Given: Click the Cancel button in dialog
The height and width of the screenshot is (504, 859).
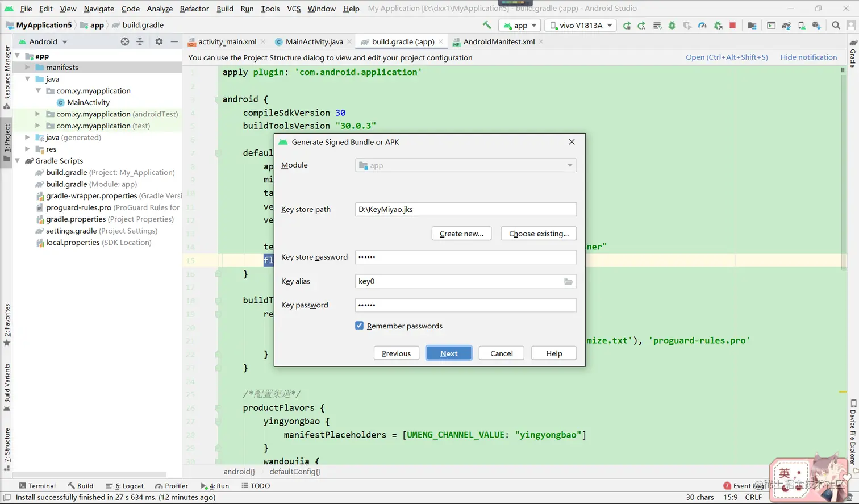Looking at the screenshot, I should [x=502, y=353].
